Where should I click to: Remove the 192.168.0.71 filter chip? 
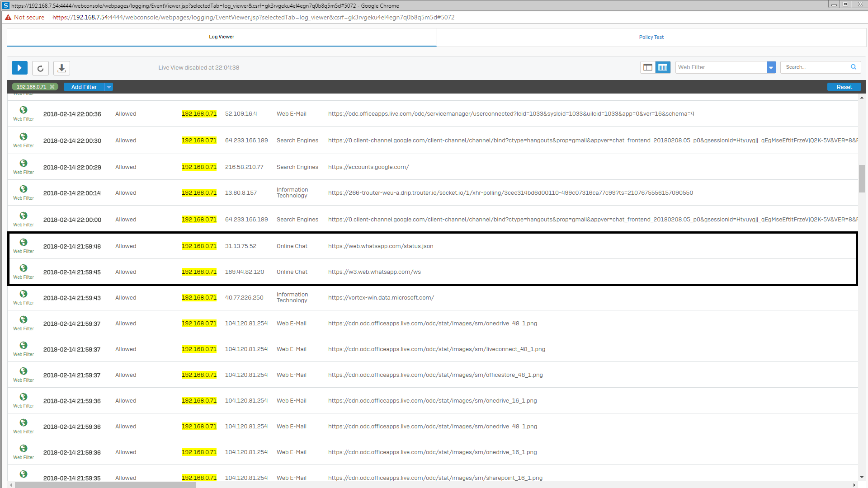[52, 87]
